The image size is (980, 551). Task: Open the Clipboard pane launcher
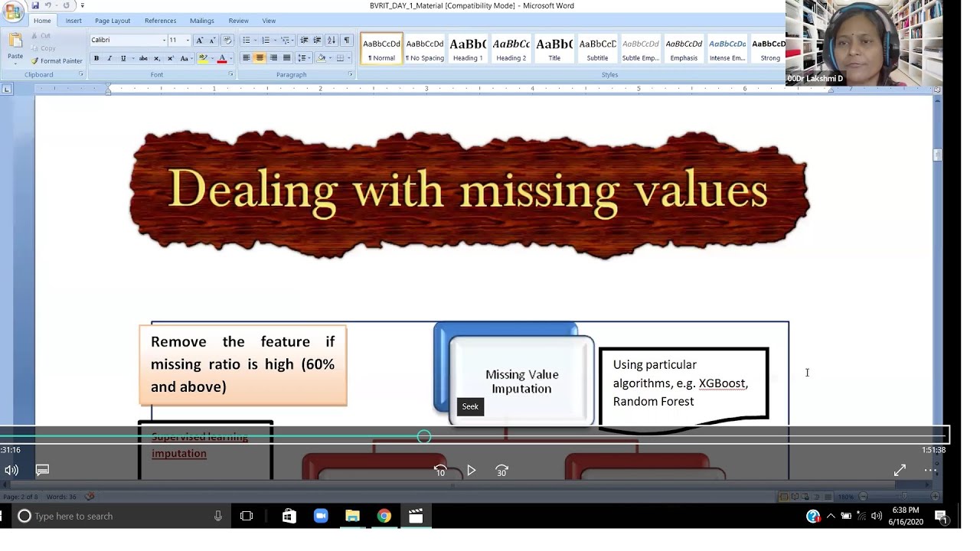(80, 74)
